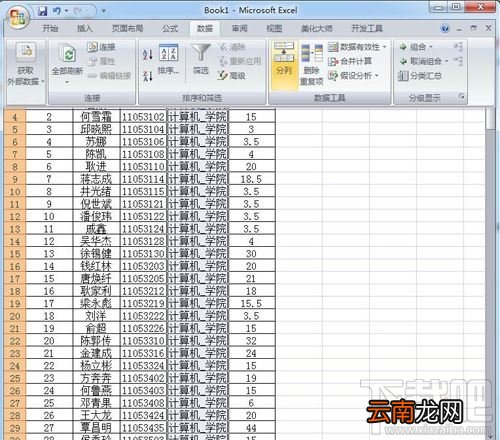This screenshot has height=440, width=500.
Task: Click the cell with 11053104
Action: point(143,129)
